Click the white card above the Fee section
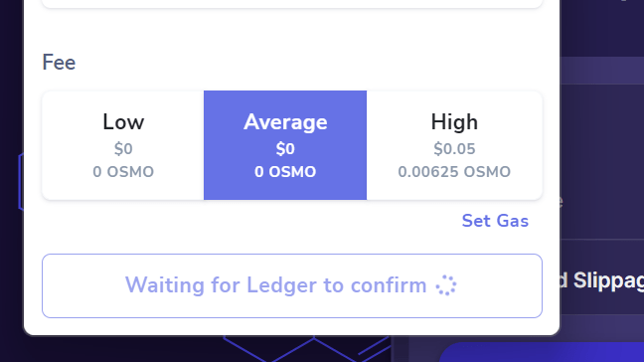Screen dimensions: 644x362 (292, 4)
